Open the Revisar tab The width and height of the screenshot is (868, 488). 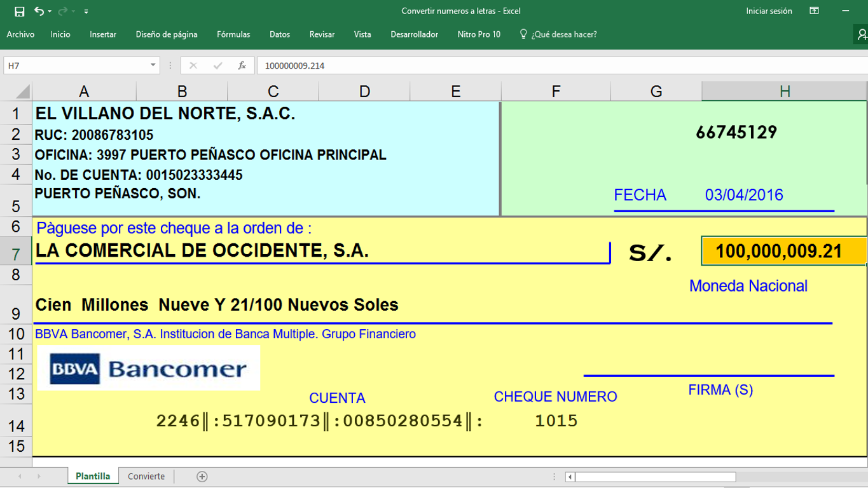click(x=322, y=34)
